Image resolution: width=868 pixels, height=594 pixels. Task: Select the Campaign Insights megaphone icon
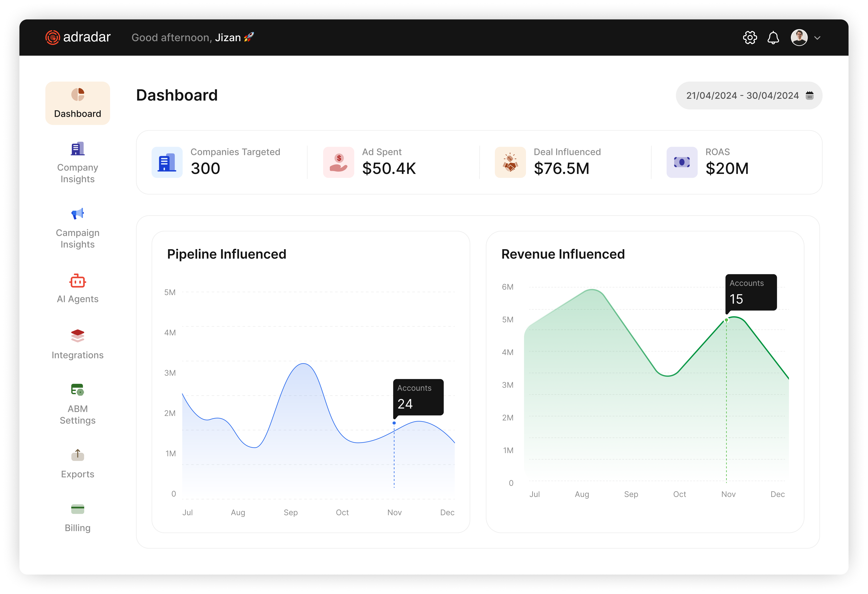77,214
